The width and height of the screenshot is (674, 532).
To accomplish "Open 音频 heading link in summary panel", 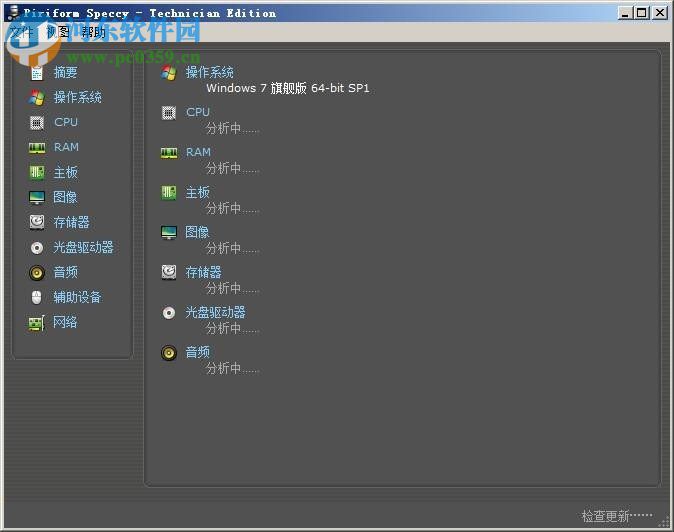I will click(197, 352).
